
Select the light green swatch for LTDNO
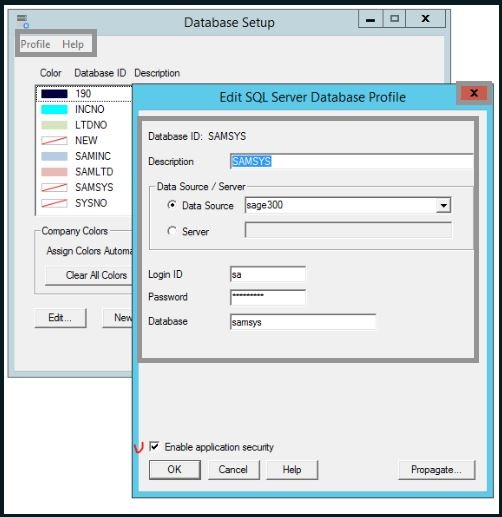coord(54,125)
